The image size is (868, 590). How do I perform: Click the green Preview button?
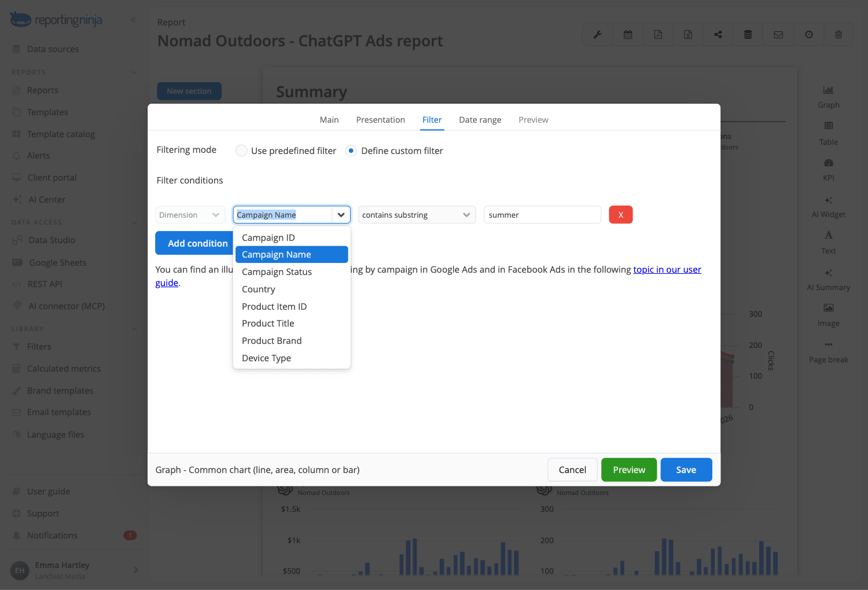[x=629, y=470]
